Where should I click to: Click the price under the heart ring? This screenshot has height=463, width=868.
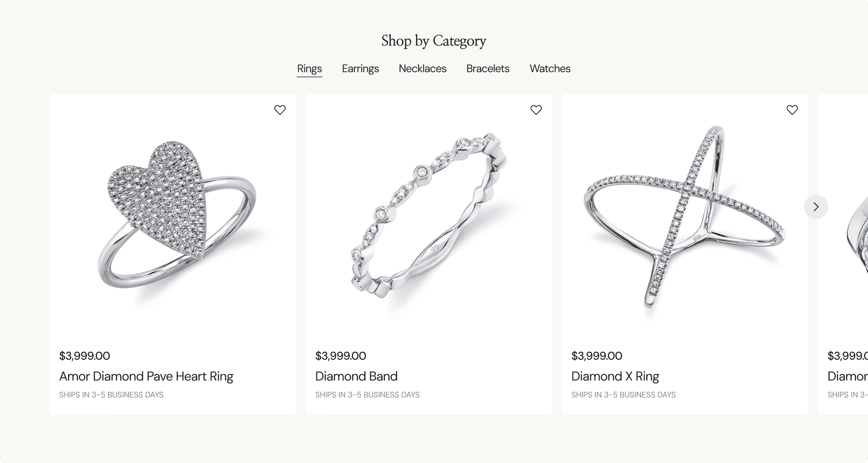84,356
